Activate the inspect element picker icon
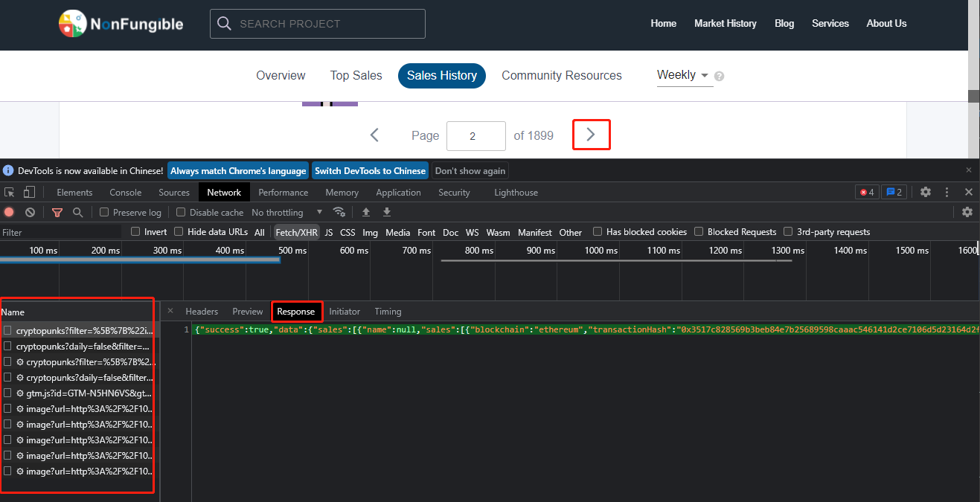The width and height of the screenshot is (980, 502). pyautogui.click(x=10, y=192)
